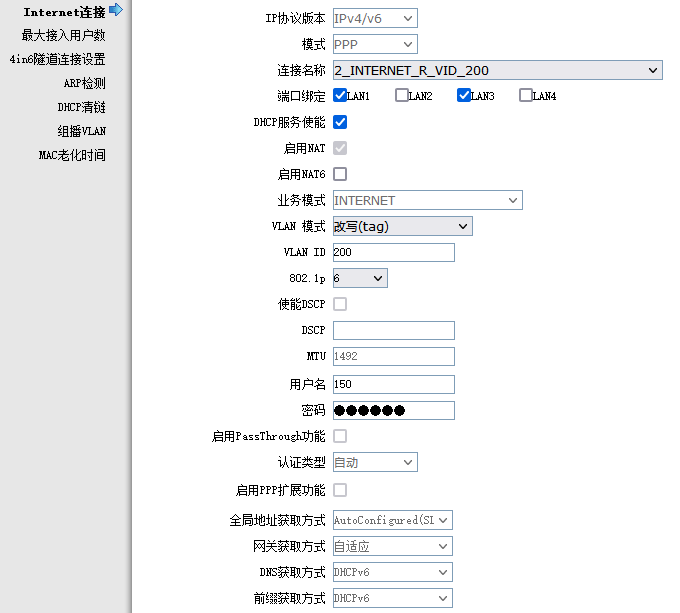Uncheck the LAN1 port binding checkbox
This screenshot has height=613, width=680.
click(x=340, y=96)
